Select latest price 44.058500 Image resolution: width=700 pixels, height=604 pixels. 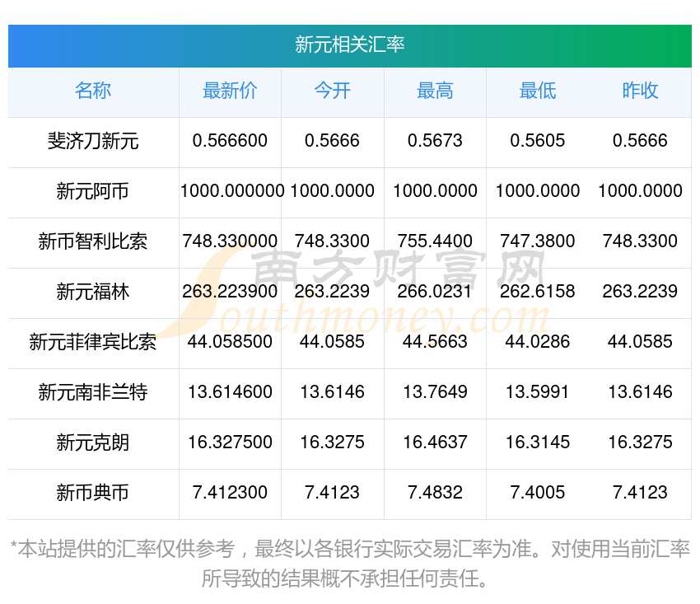click(230, 342)
